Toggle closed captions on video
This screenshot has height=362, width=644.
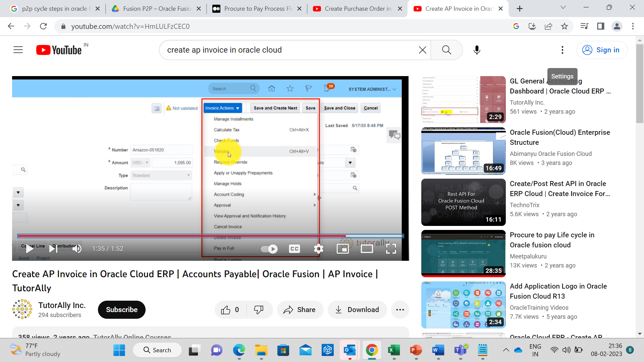pyautogui.click(x=294, y=249)
